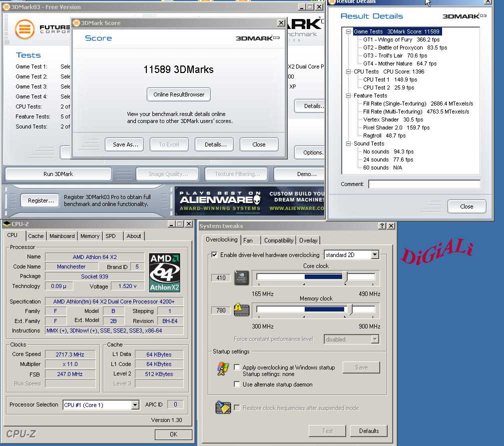Open the standard 2D mode dropdown

[x=375, y=255]
